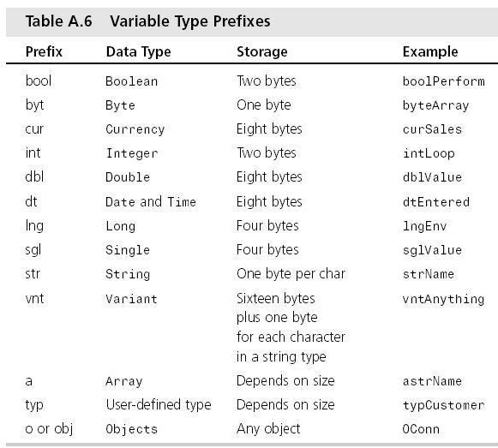Select the Currency data type cell
This screenshot has height=448, width=498.
(135, 129)
